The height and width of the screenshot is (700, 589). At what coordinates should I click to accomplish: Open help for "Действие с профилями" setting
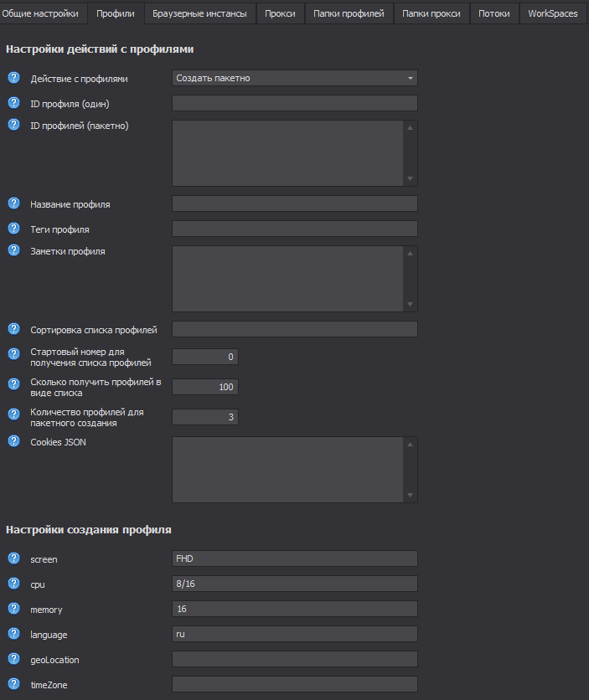(13, 77)
